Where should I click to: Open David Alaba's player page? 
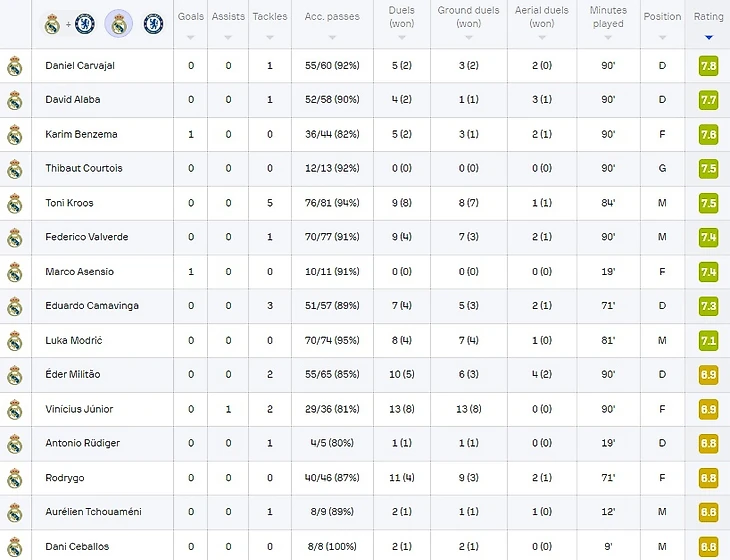(73, 100)
